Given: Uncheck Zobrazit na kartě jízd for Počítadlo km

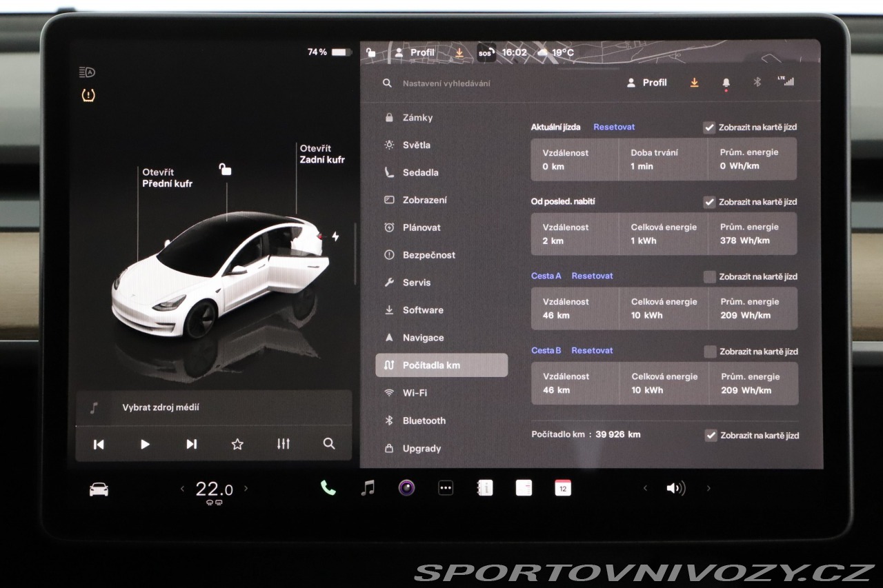Looking at the screenshot, I should click(x=711, y=436).
